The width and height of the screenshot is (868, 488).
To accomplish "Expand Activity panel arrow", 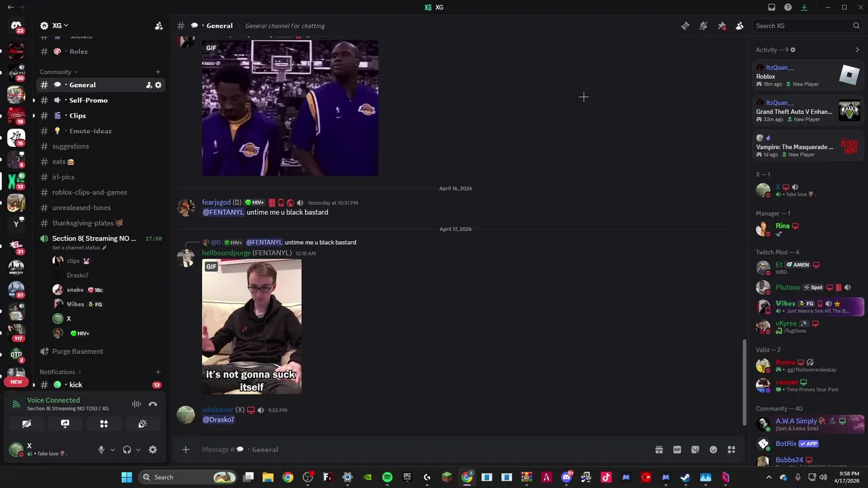I will [857, 49].
